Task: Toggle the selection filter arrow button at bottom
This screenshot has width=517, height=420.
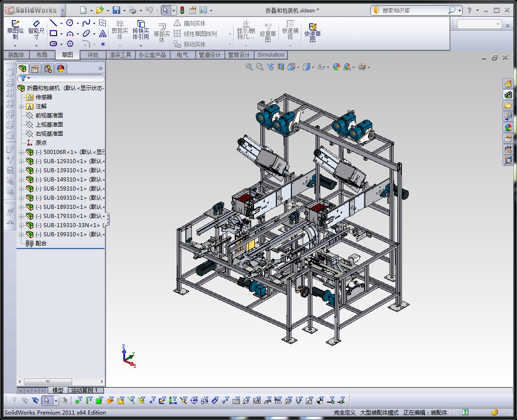Action: point(46,401)
